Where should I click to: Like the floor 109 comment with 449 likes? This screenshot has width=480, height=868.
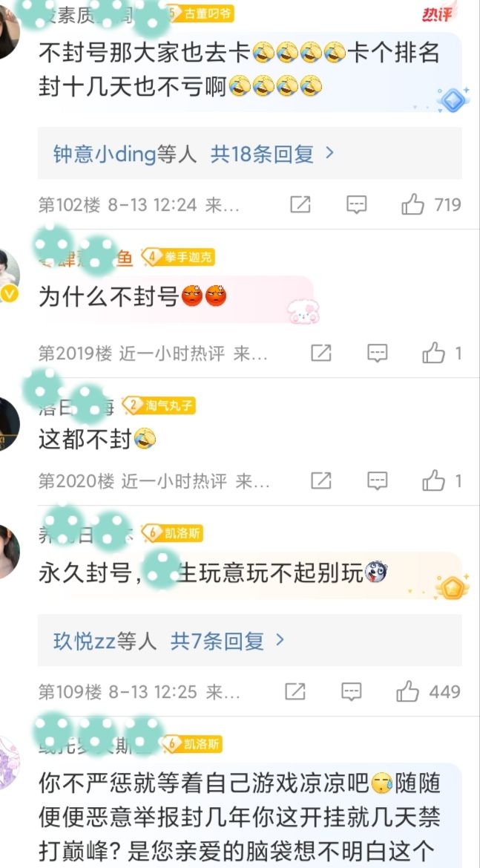pos(408,692)
